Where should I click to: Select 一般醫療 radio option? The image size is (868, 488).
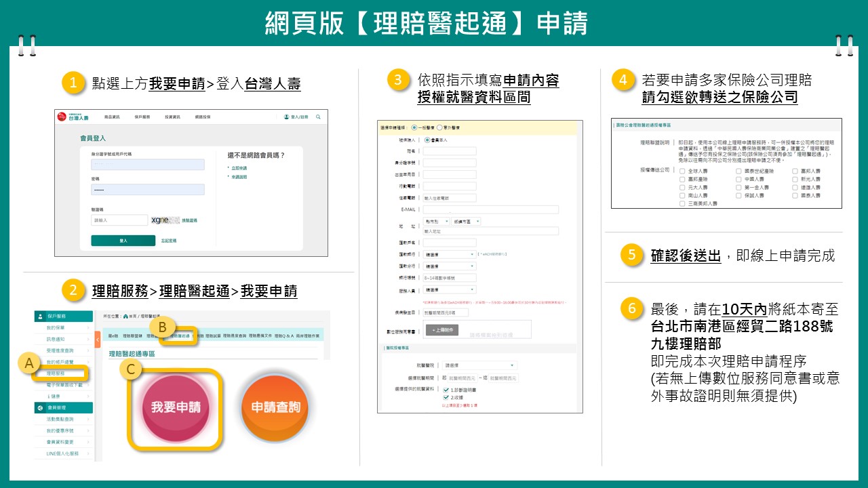tap(414, 127)
